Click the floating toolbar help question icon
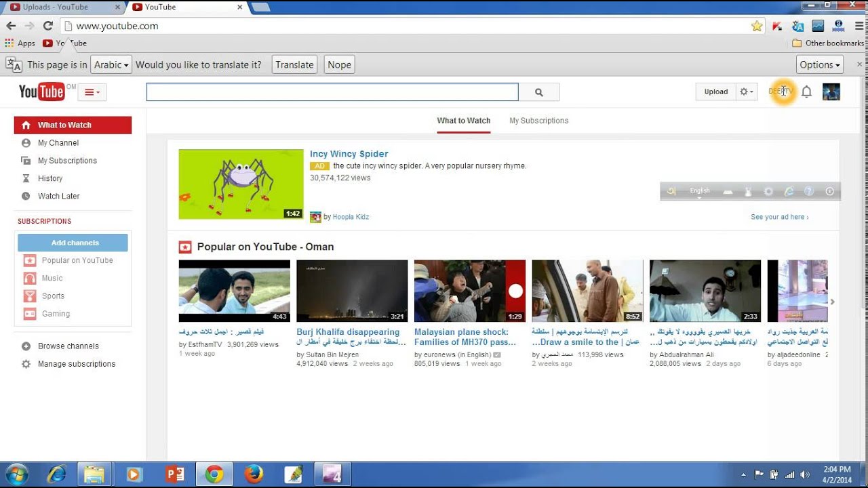Image resolution: width=868 pixels, height=488 pixels. (x=808, y=192)
